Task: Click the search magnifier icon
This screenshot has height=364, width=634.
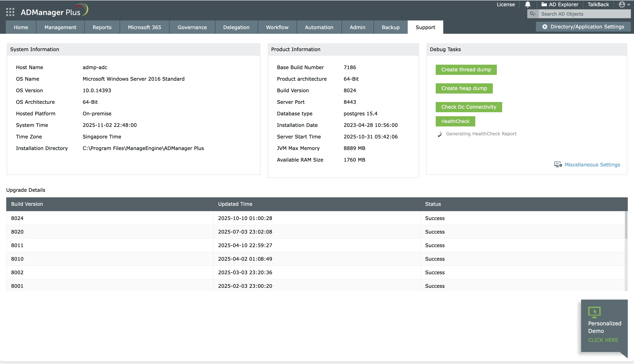Action: pyautogui.click(x=532, y=14)
